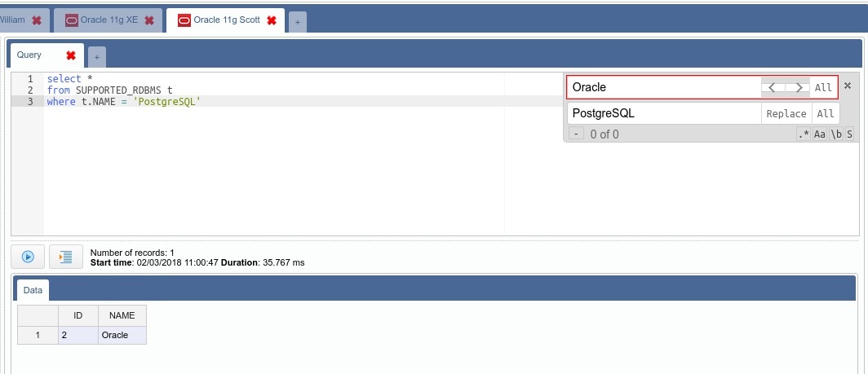Click the Replace button
Image resolution: width=868 pixels, height=374 pixels.
point(786,114)
